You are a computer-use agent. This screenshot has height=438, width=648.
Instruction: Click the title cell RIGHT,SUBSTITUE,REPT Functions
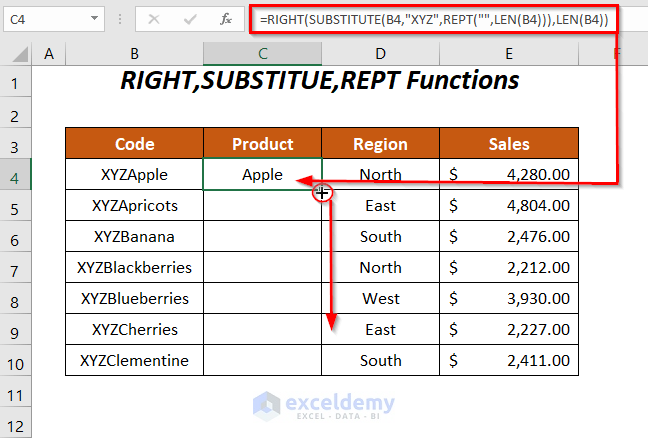coord(322,81)
